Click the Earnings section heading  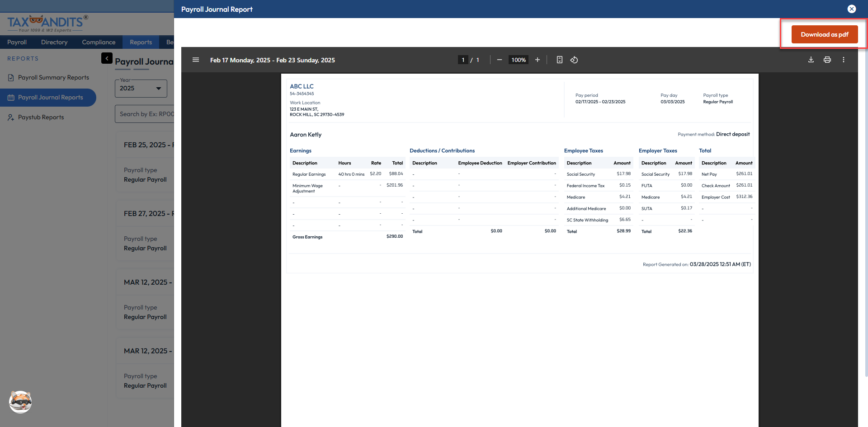(x=301, y=151)
